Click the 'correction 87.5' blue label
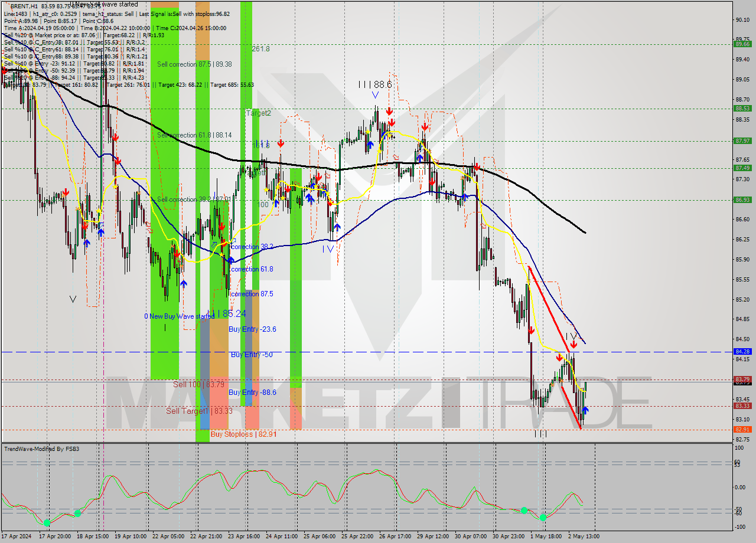Image resolution: width=756 pixels, height=543 pixels. pyautogui.click(x=252, y=294)
